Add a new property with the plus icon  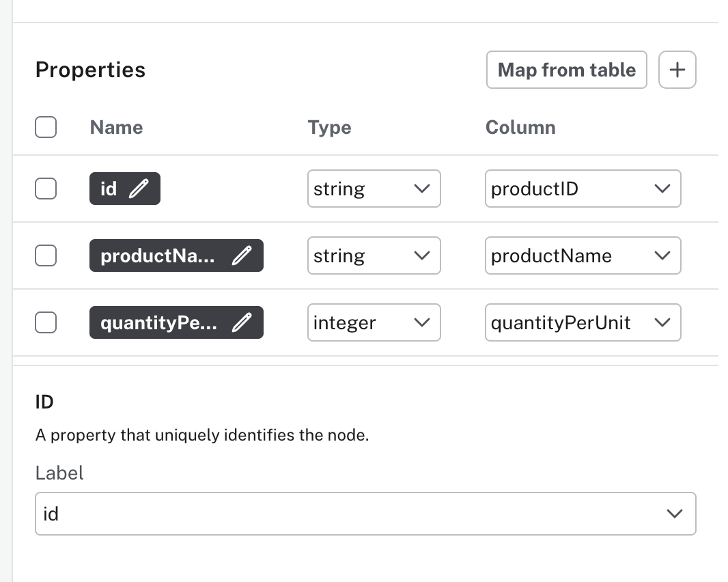pos(677,70)
